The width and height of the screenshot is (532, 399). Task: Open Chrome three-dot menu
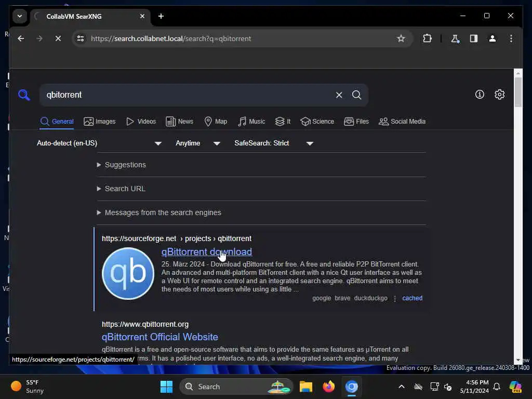pos(511,38)
